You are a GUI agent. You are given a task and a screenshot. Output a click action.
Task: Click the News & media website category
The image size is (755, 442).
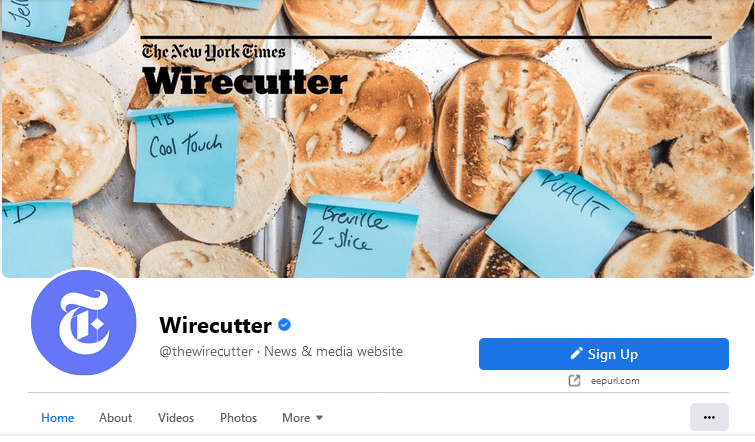(333, 351)
